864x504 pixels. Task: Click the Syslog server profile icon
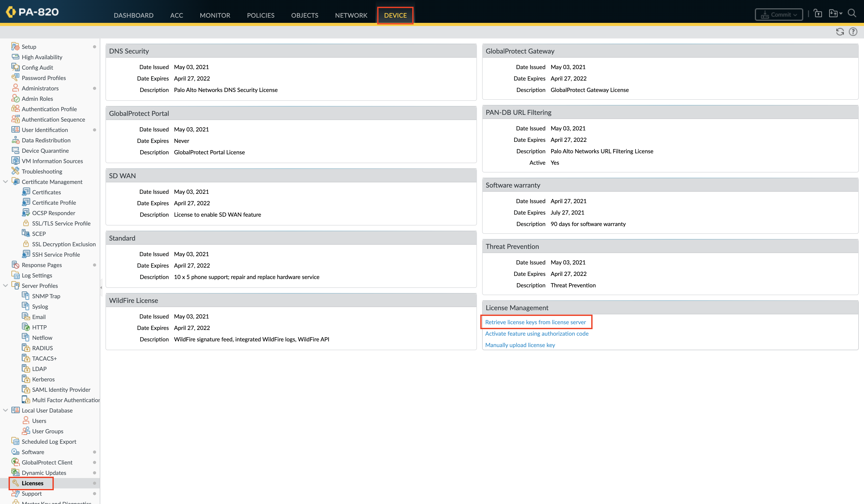(25, 306)
